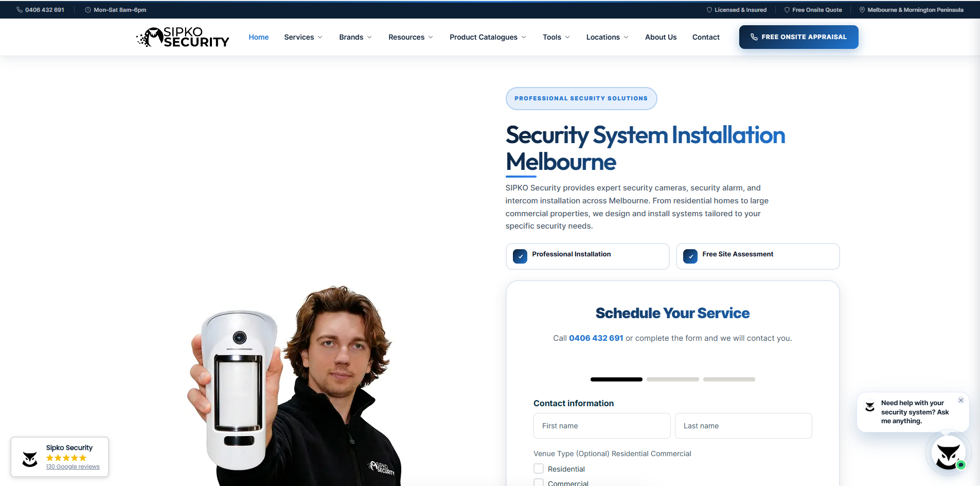This screenshot has height=486, width=980.
Task: Click the Sipko Security owl logo in header
Action: click(183, 37)
